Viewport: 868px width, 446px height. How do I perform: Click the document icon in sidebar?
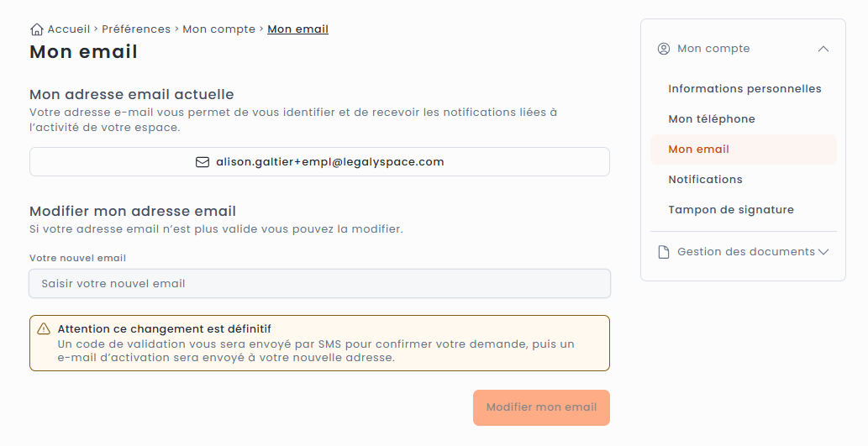coord(664,252)
